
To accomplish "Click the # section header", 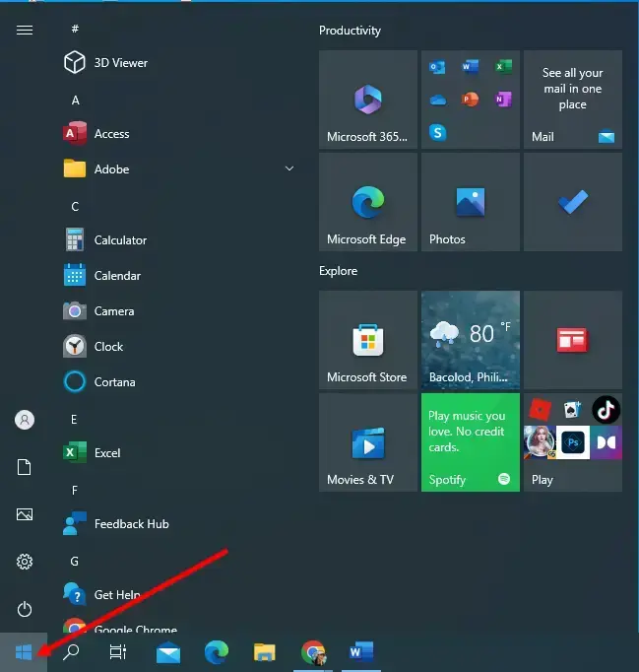I will tap(75, 29).
